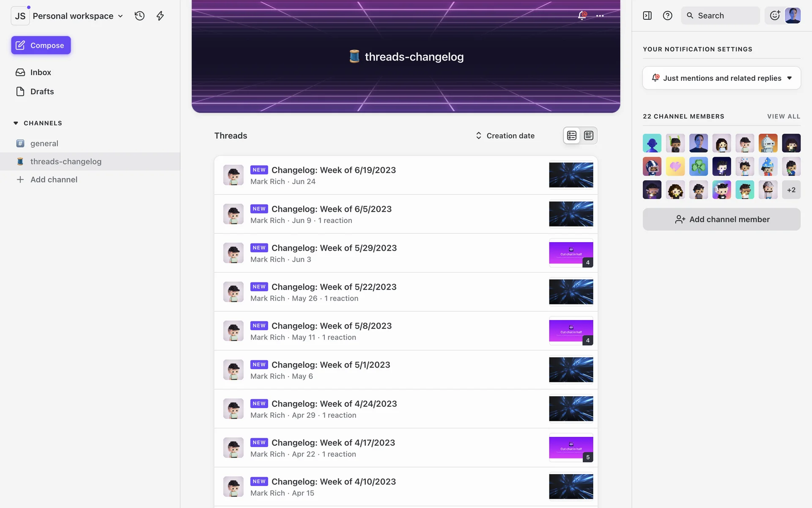The image size is (812, 508).
Task: Open the general channel
Action: pyautogui.click(x=44, y=144)
